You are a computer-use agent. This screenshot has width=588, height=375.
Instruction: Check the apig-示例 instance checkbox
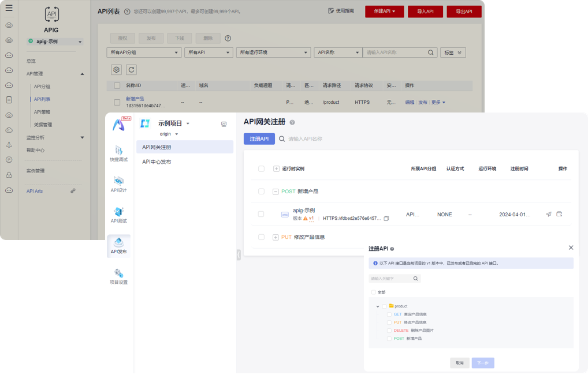261,214
